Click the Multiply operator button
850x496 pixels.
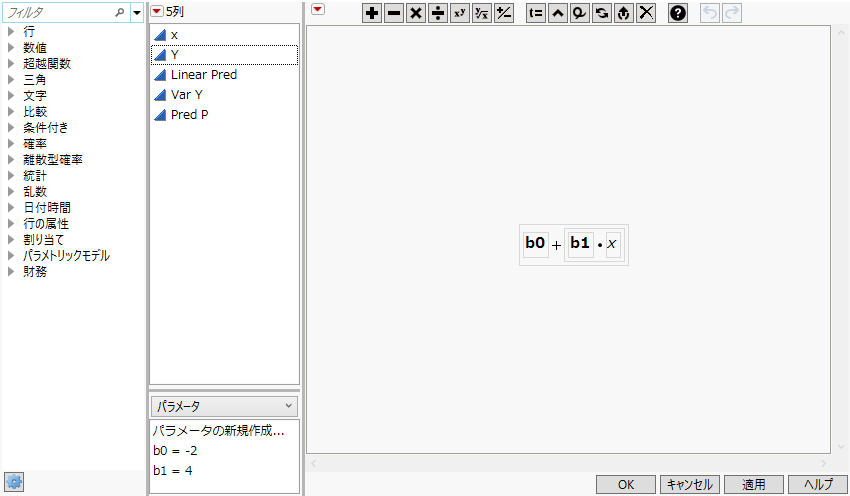(x=416, y=13)
